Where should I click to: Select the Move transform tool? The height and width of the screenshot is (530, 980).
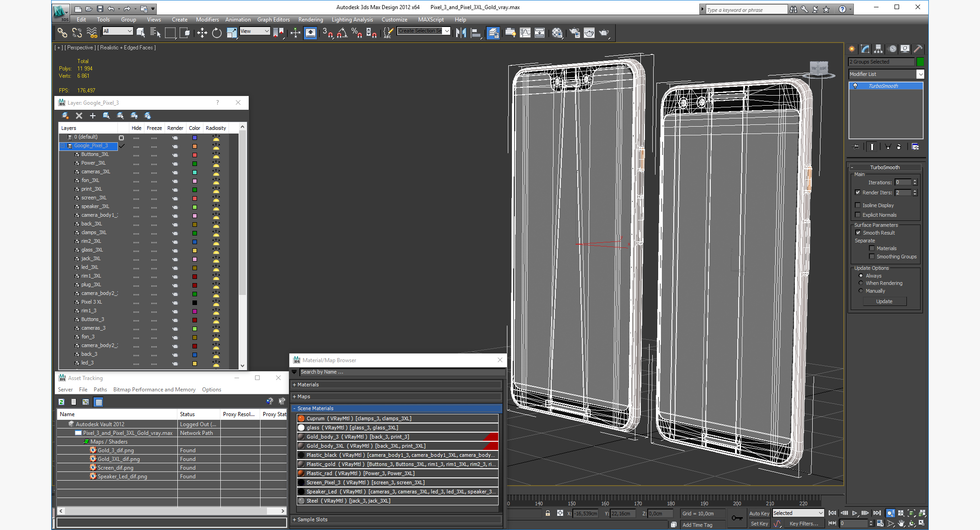[202, 33]
